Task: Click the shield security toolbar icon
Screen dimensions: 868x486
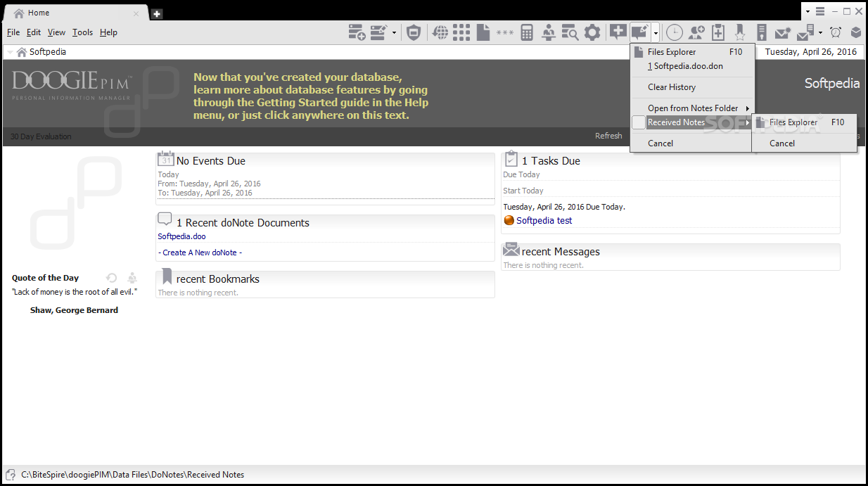Action: [414, 32]
